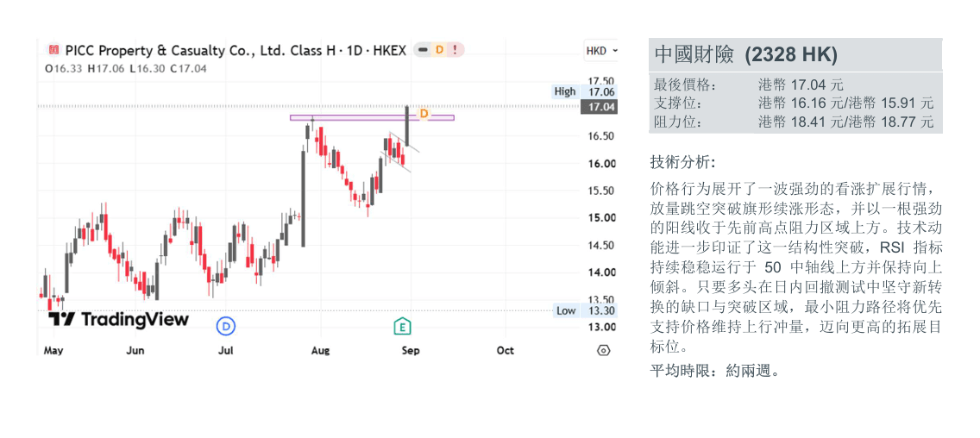The image size is (980, 438).
Task: Click the grey dash indicator in the title pill
Action: (423, 50)
